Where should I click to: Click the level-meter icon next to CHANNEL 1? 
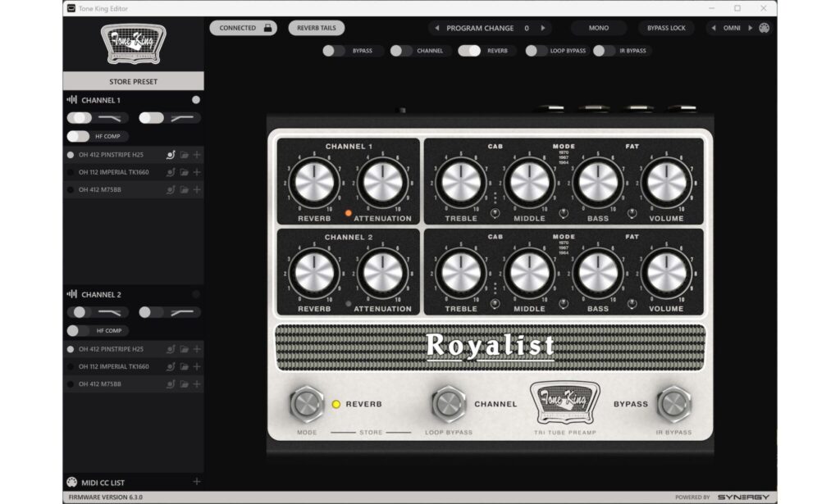[71, 98]
